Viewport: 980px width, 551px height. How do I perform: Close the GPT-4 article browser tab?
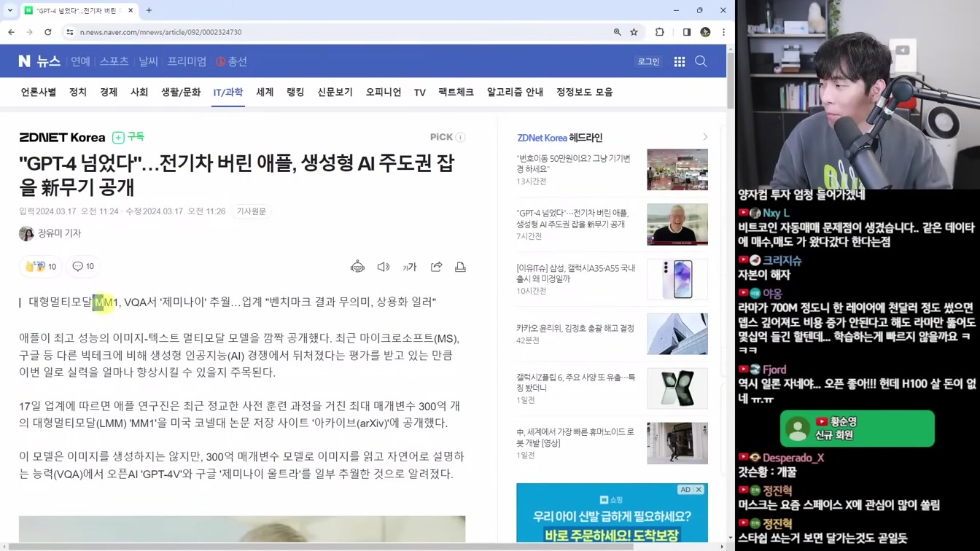tap(131, 10)
